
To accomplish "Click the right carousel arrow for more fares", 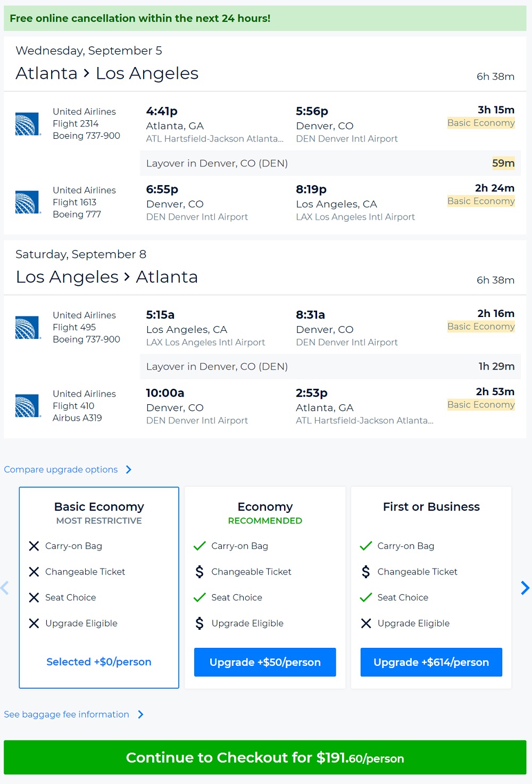I will [x=525, y=588].
